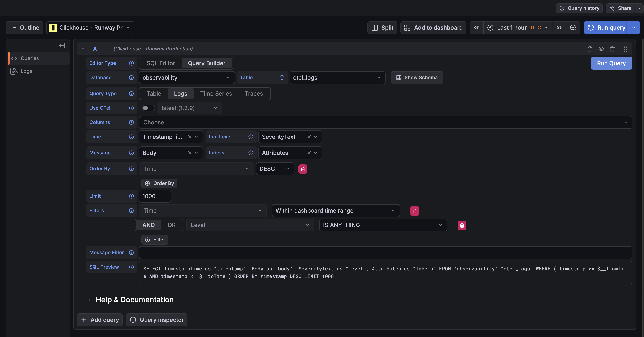Toggle visibility of query A responses
The height and width of the screenshot is (337, 644).
click(601, 49)
